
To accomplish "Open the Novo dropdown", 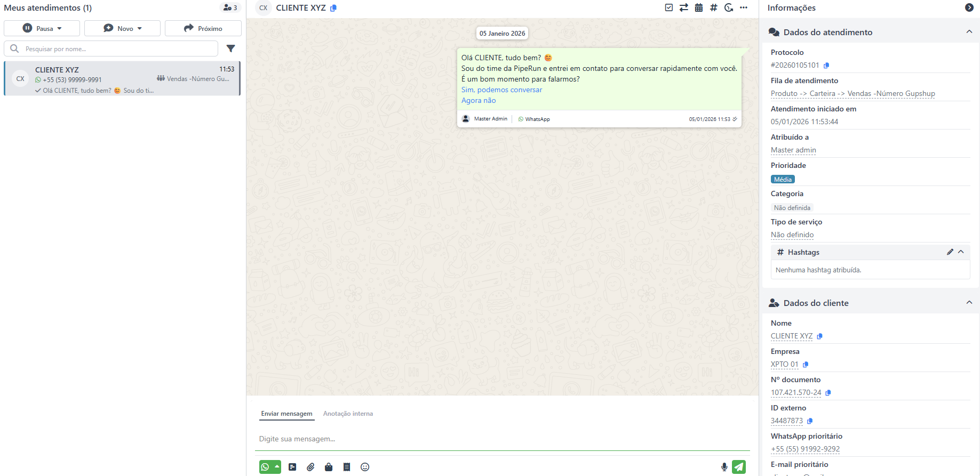I will tap(122, 28).
